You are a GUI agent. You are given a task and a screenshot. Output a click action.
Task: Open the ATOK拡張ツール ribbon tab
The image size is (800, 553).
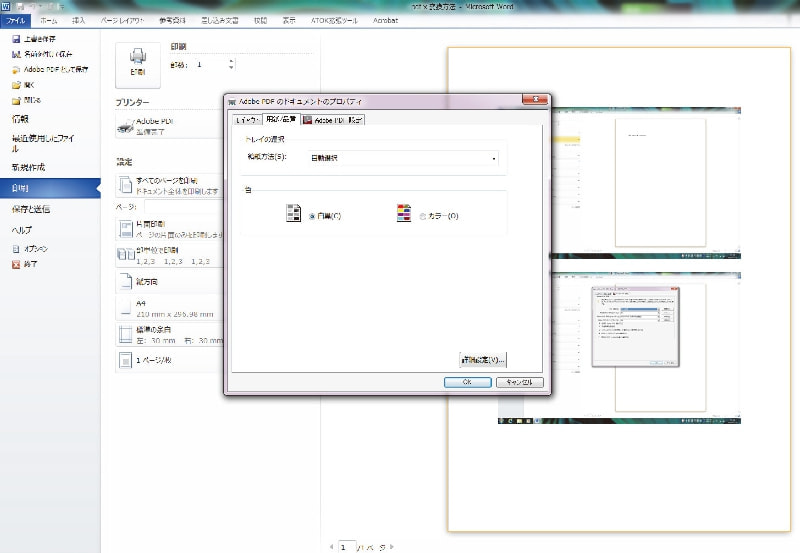tap(334, 20)
